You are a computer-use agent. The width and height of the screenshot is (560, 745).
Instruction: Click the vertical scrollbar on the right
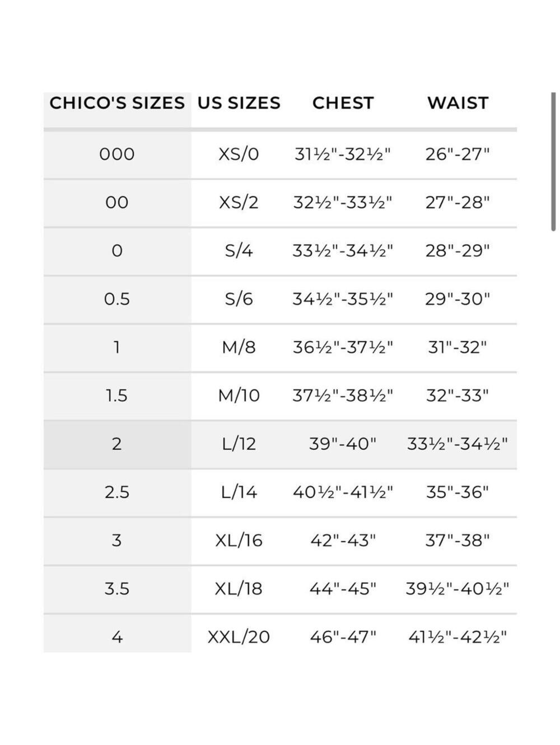553,162
